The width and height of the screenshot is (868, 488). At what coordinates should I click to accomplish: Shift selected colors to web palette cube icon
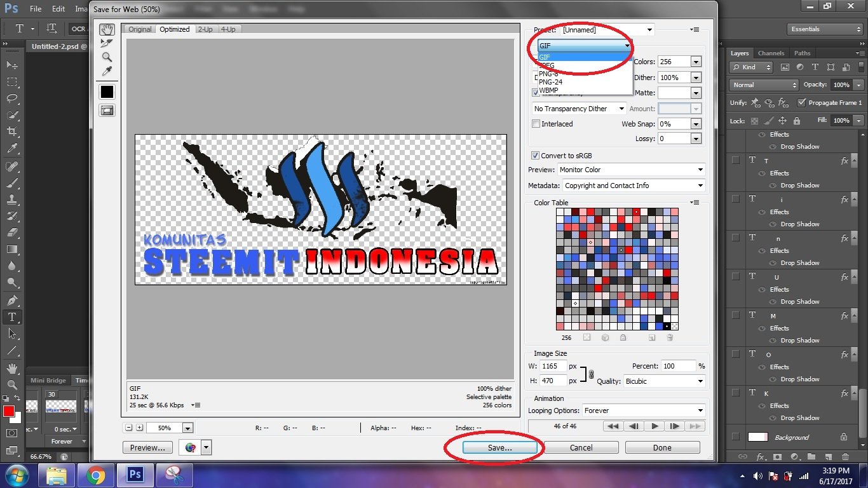pyautogui.click(x=605, y=338)
